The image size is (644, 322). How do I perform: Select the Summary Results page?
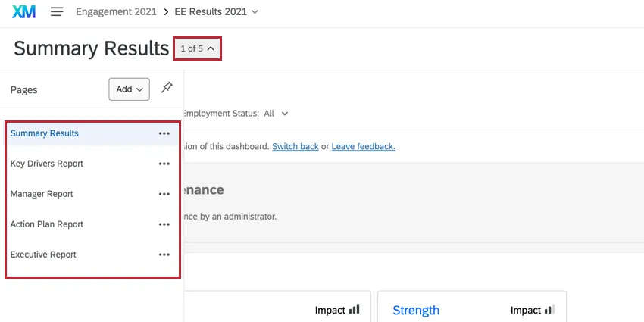[45, 133]
